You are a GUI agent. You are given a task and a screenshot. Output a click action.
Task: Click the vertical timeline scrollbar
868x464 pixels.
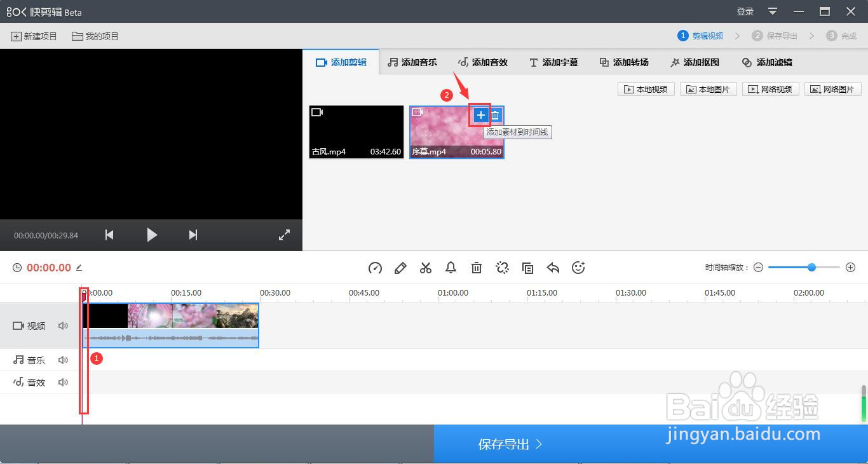(864, 404)
